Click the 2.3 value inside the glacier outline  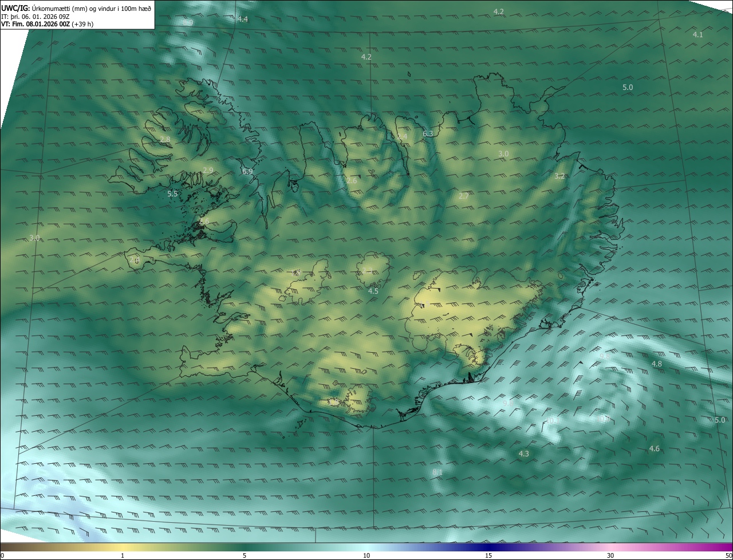[x=367, y=270]
